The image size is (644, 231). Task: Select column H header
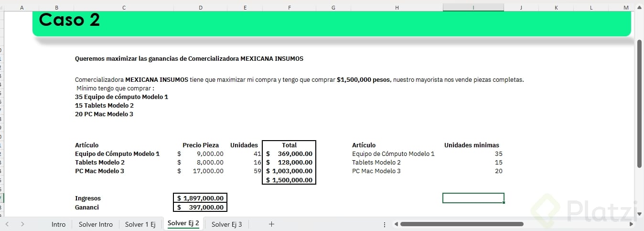pos(397,7)
